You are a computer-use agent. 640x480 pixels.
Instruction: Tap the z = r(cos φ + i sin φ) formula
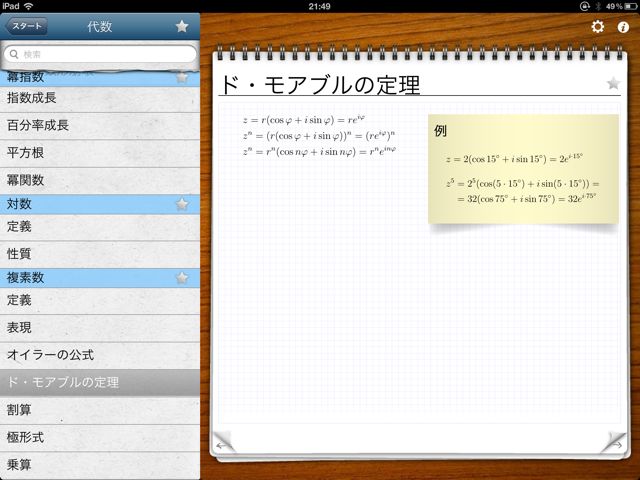click(303, 120)
